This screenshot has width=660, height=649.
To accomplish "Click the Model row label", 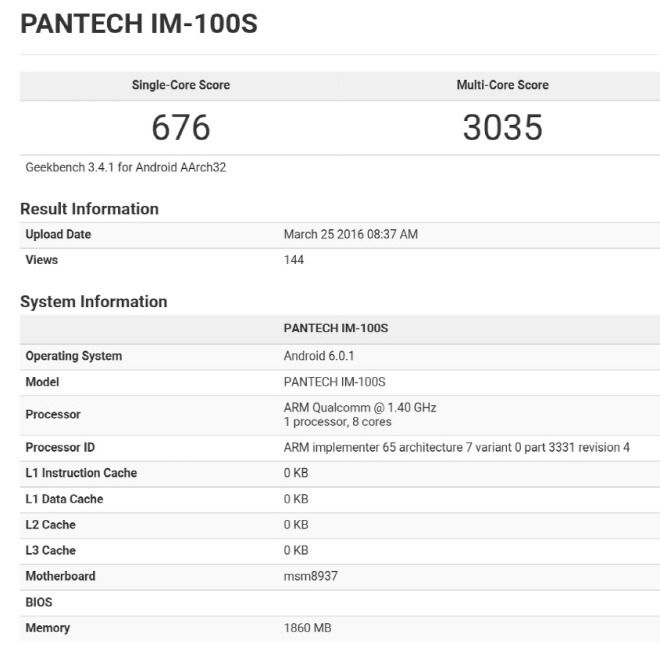I will tap(42, 382).
